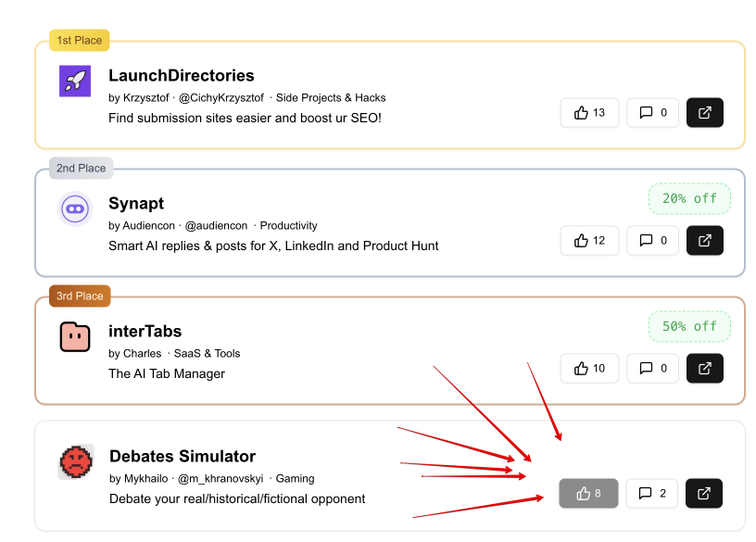The image size is (756, 542).
Task: Upvote Debates Simulator with 8 likes
Action: [x=588, y=493]
